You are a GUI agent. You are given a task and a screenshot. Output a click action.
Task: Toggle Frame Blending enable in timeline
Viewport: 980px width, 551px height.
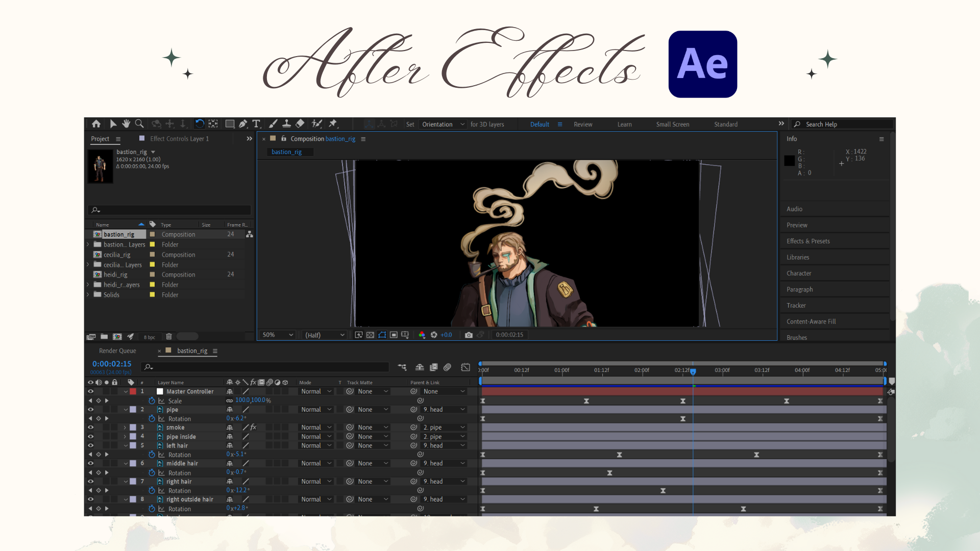pyautogui.click(x=434, y=367)
